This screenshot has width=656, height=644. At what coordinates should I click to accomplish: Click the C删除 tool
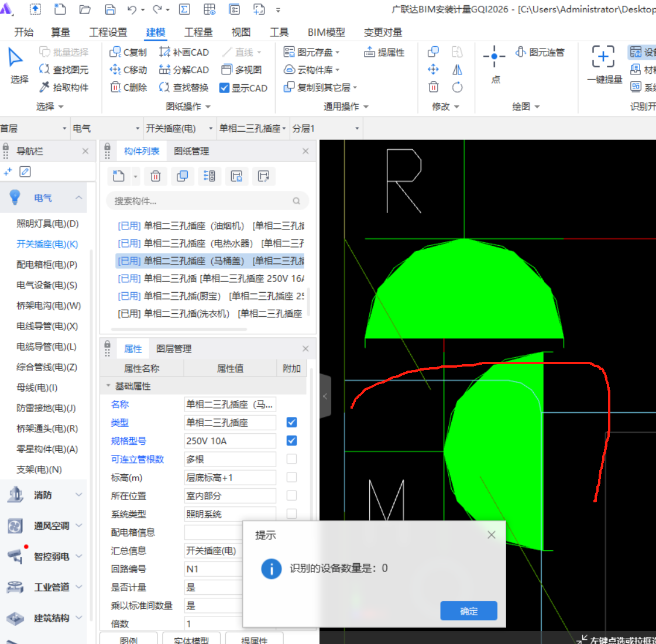[x=128, y=87]
